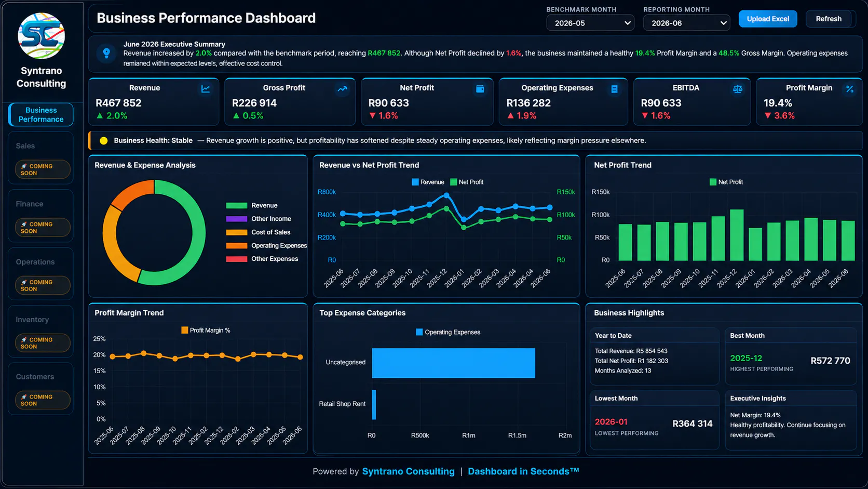Click the rocket icon under Sales
Viewport: 868px width, 489px height.
24,166
